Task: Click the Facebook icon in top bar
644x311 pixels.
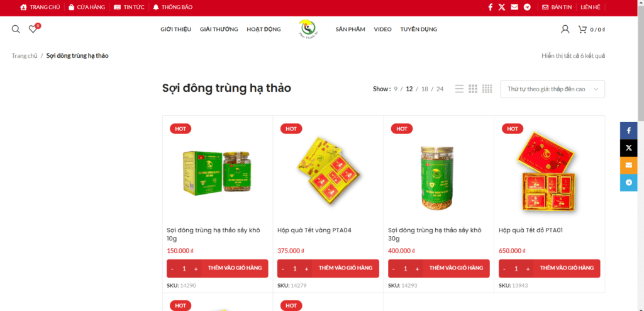Action: point(490,7)
